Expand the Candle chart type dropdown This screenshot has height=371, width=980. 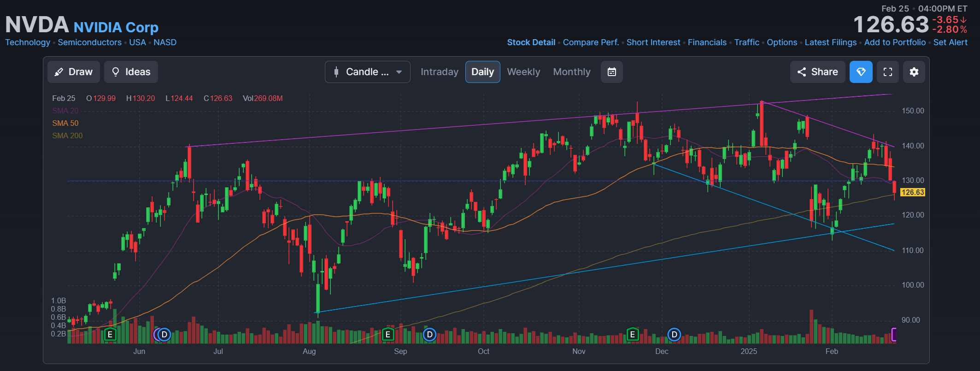(368, 72)
